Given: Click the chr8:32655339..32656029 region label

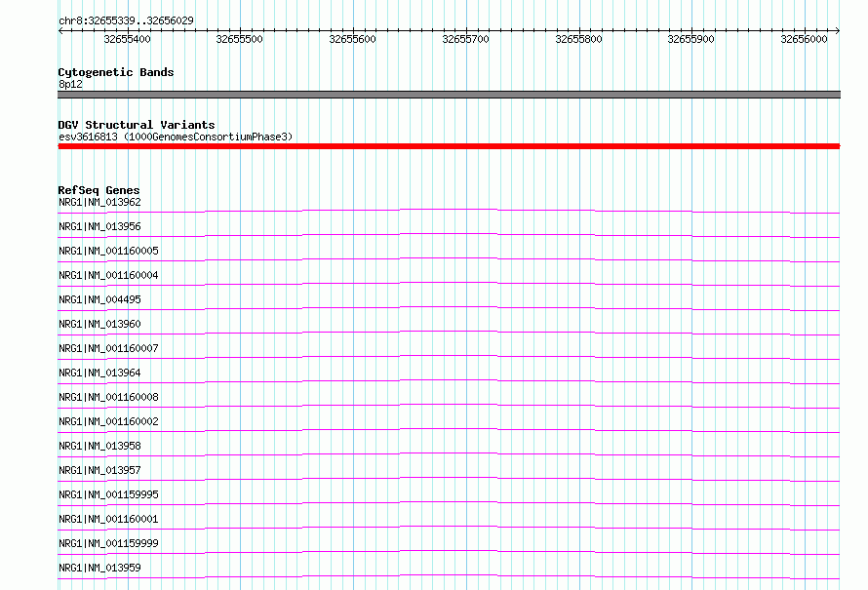Looking at the screenshot, I should [x=126, y=20].
